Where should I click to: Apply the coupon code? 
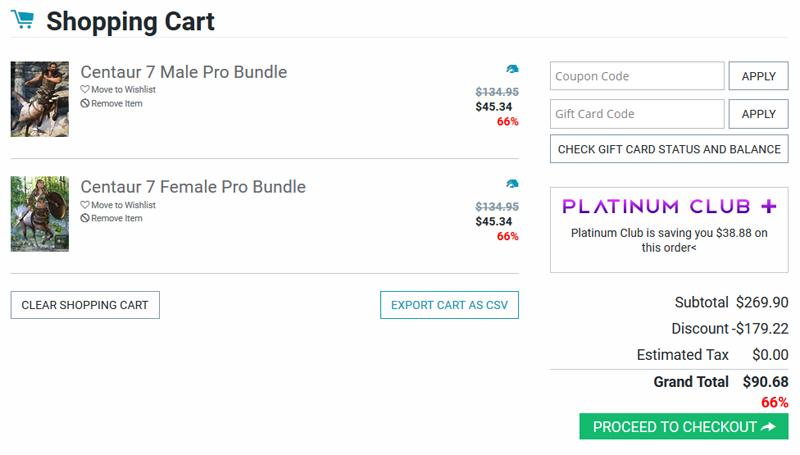pos(758,76)
